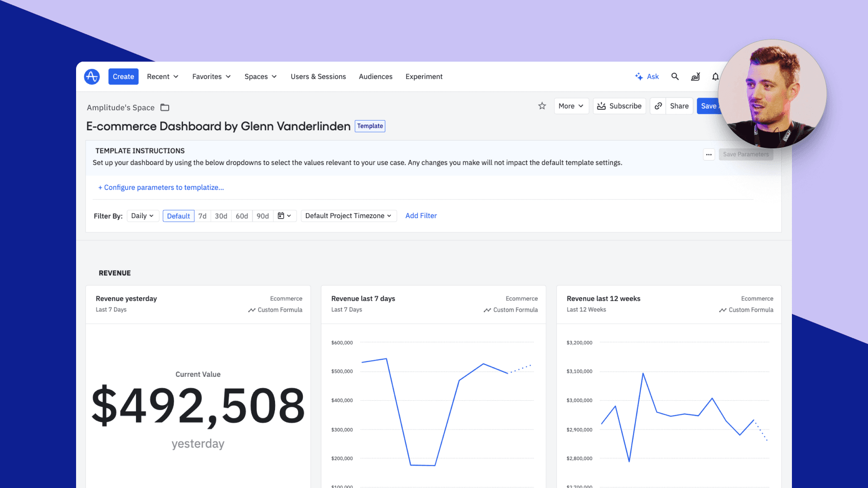Select the 7d date range
The height and width of the screenshot is (488, 868).
coord(202,216)
